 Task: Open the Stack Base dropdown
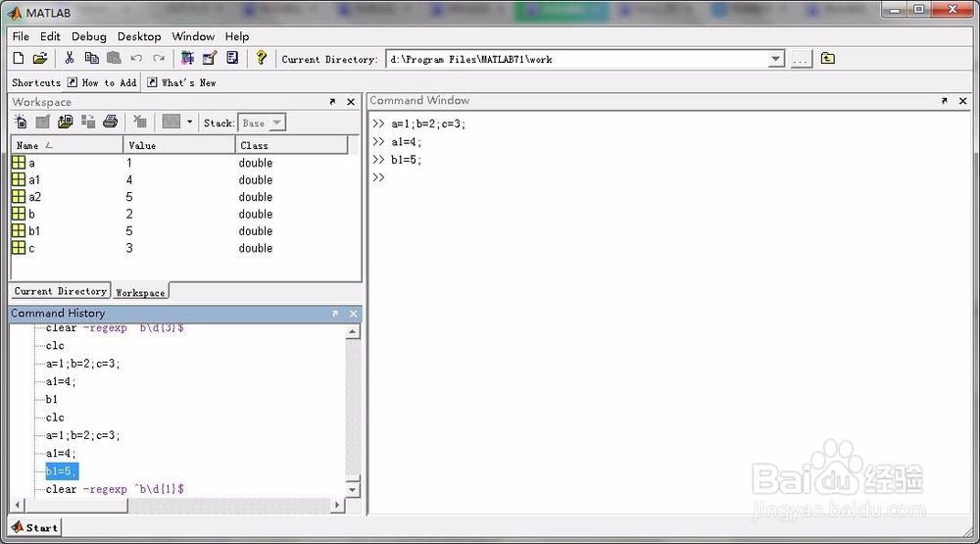pyautogui.click(x=277, y=123)
